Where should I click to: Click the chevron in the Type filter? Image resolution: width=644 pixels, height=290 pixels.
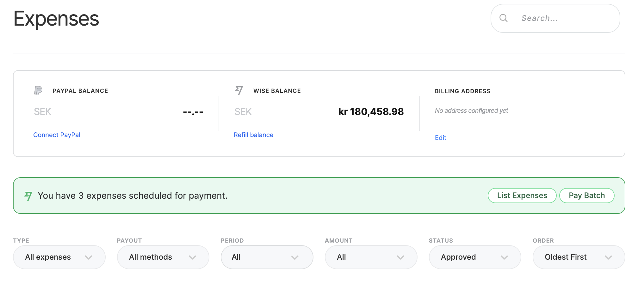89,257
